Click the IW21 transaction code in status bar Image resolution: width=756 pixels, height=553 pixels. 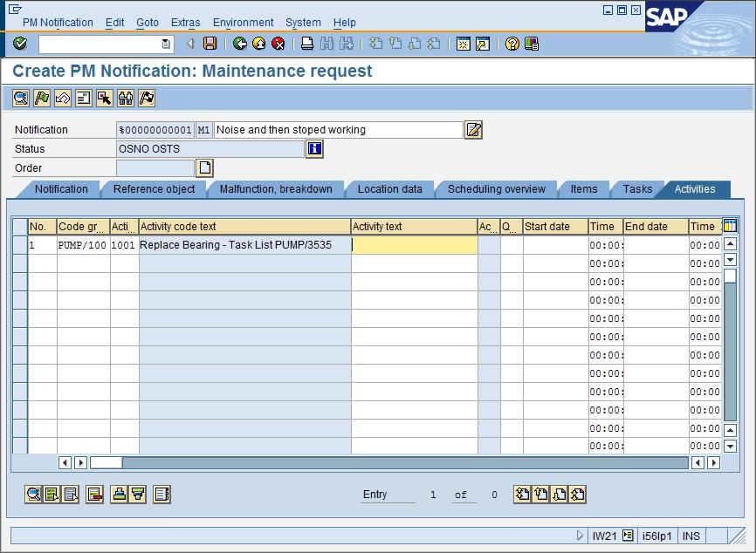click(604, 536)
